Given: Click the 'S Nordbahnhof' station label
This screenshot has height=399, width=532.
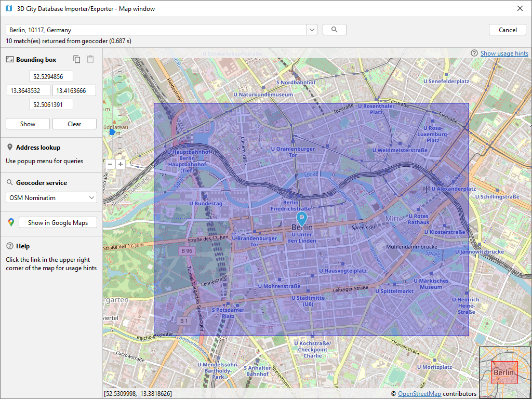Looking at the screenshot, I should tap(296, 82).
